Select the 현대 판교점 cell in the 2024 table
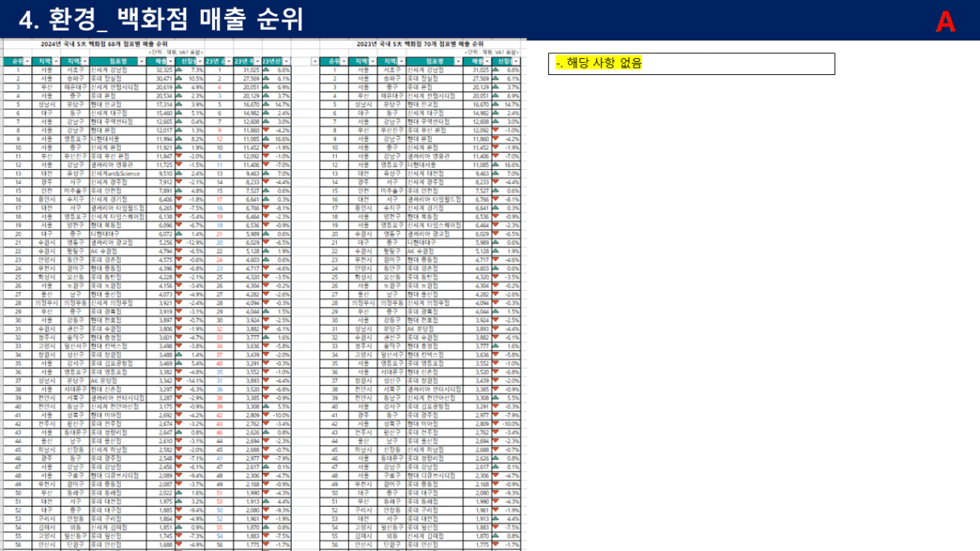Image resolution: width=980 pixels, height=551 pixels. point(118,104)
